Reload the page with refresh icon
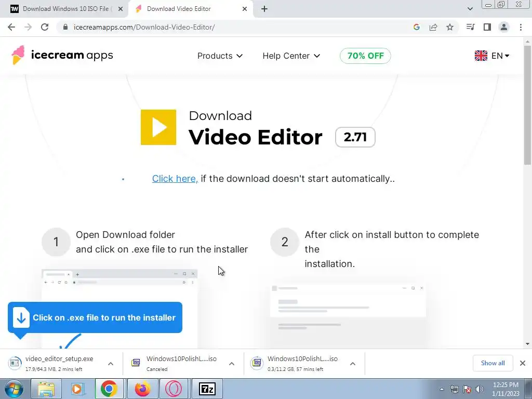This screenshot has height=399, width=532. pos(45,27)
